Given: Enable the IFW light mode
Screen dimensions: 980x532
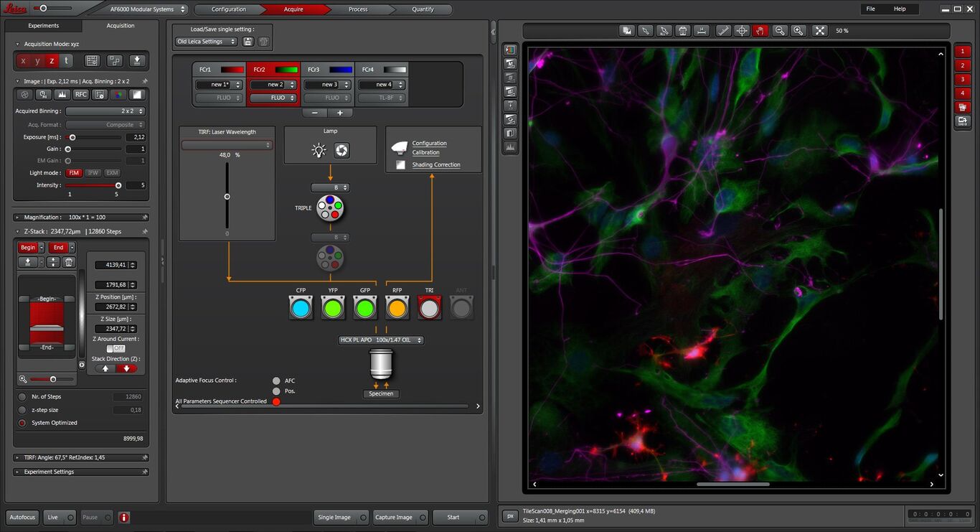Looking at the screenshot, I should pos(93,172).
